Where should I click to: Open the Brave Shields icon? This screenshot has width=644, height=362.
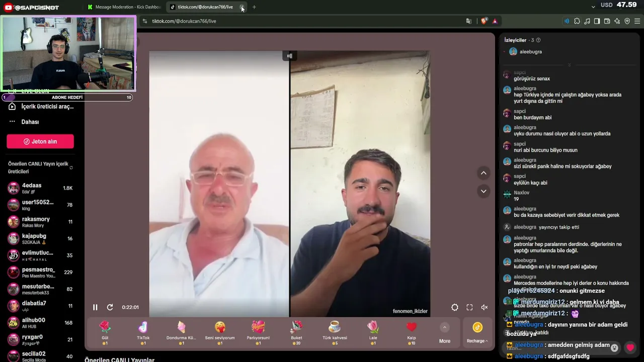click(x=484, y=21)
